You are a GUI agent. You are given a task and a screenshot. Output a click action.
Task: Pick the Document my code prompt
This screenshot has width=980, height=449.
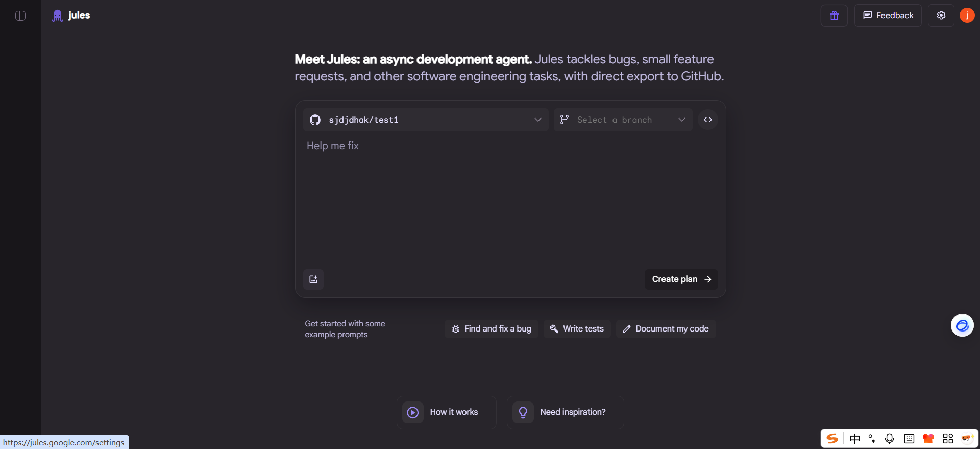point(666,329)
